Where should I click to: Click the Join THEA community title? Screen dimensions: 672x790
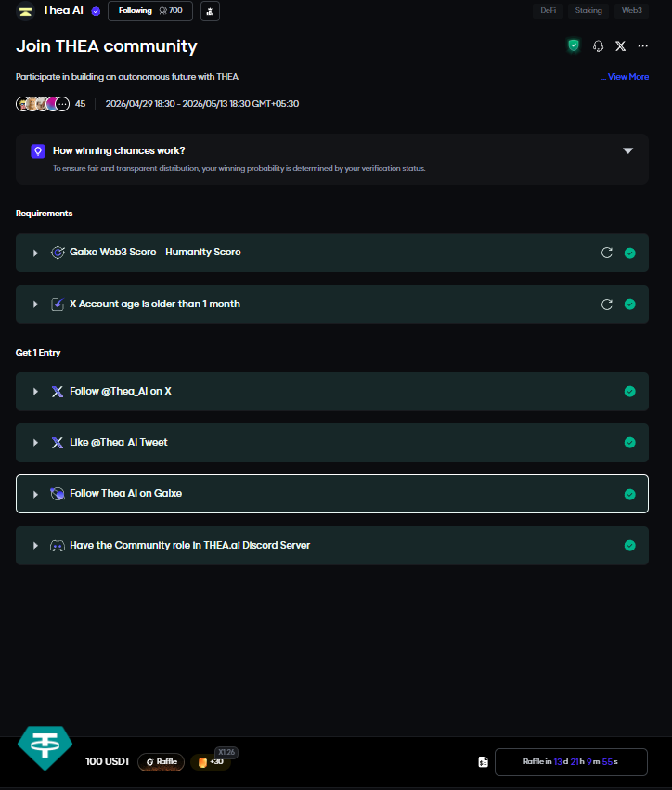tap(107, 46)
